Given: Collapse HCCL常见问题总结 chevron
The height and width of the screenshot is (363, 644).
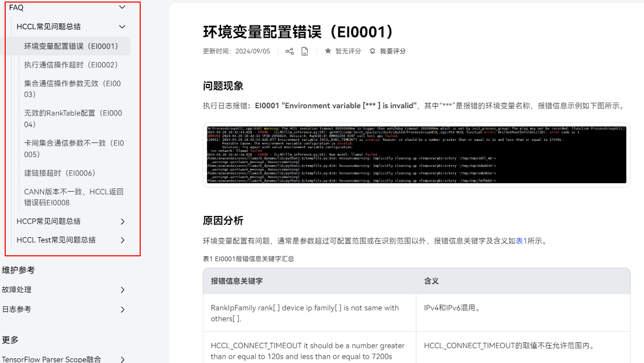Looking at the screenshot, I should pos(122,26).
